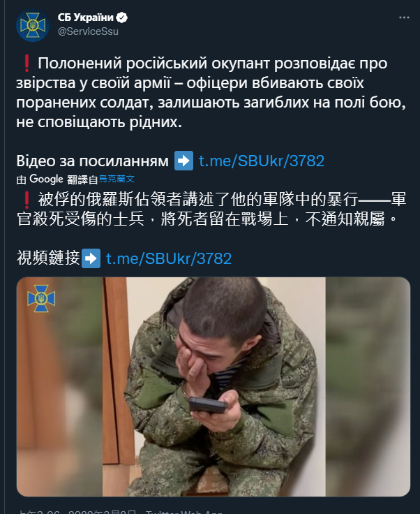Click the 烏克蘭文 source language link
420x514 pixels.
117,179
